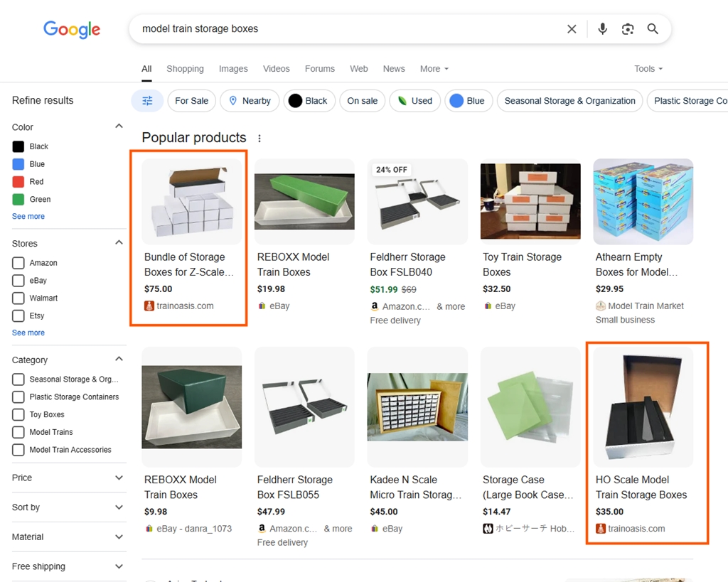Viewport: 728px width, 582px height.
Task: Expand the Sort by section
Action: tap(119, 507)
